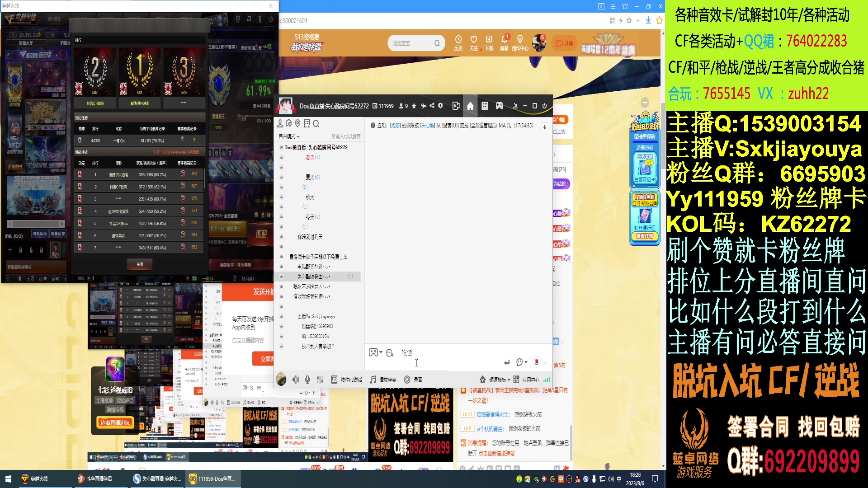Open 消息 notifications bell on Douyu
The image size is (868, 488).
pyautogui.click(x=504, y=42)
